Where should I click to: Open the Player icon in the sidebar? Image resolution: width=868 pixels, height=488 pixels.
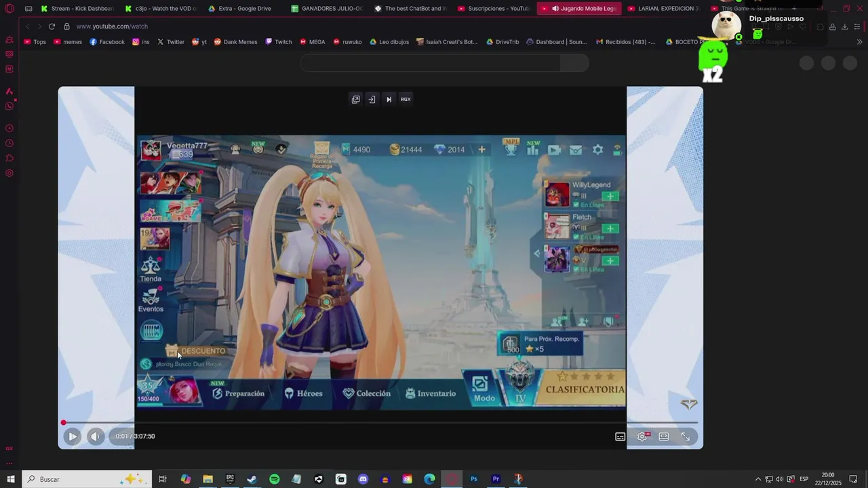click(9, 128)
